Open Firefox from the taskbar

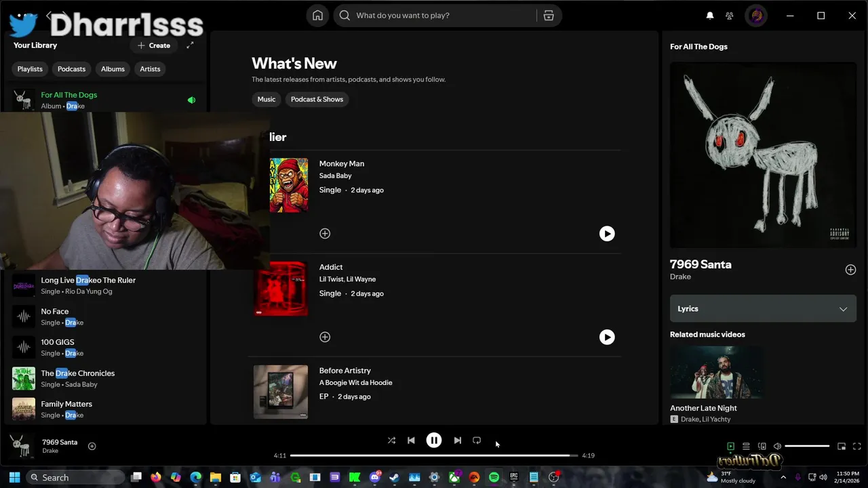156,477
